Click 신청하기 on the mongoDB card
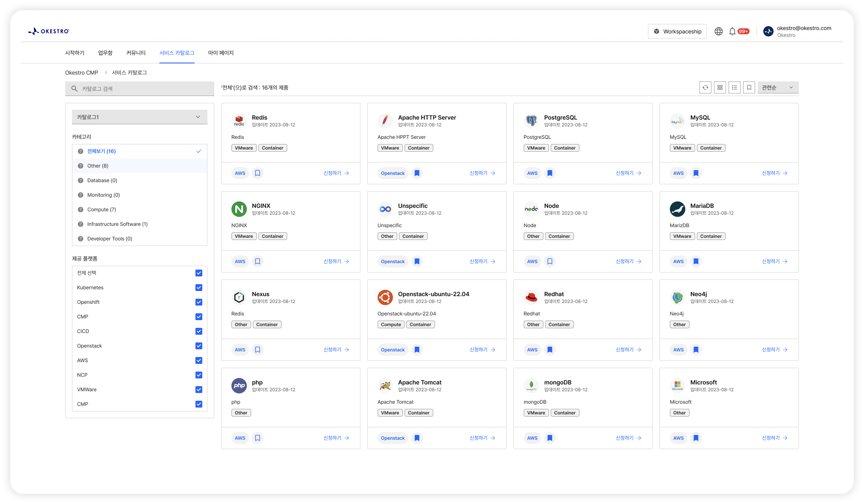 pos(629,438)
